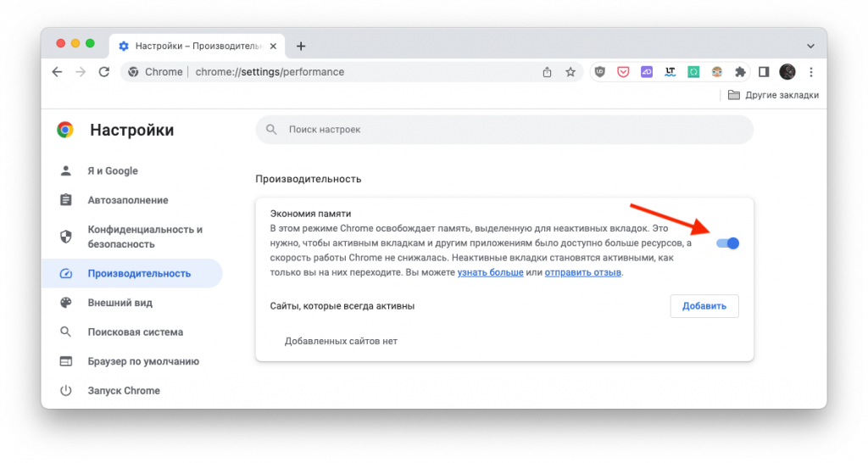Open the Pocket extension

click(623, 72)
